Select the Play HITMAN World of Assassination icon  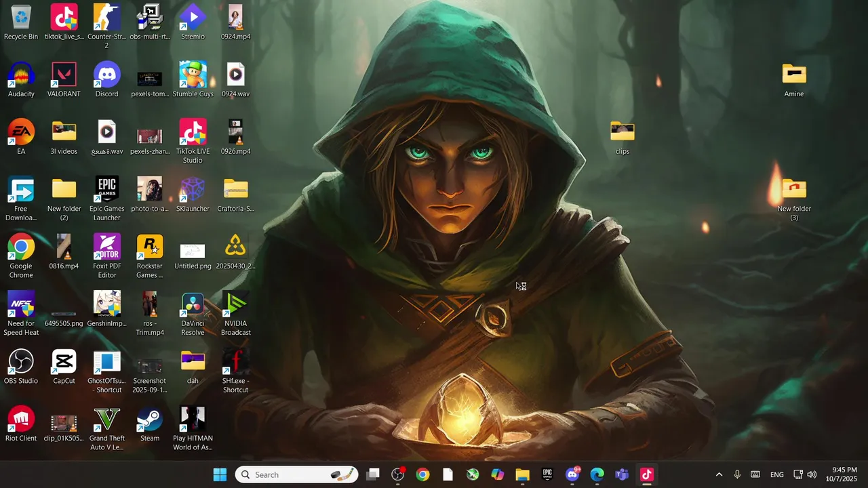point(193,428)
